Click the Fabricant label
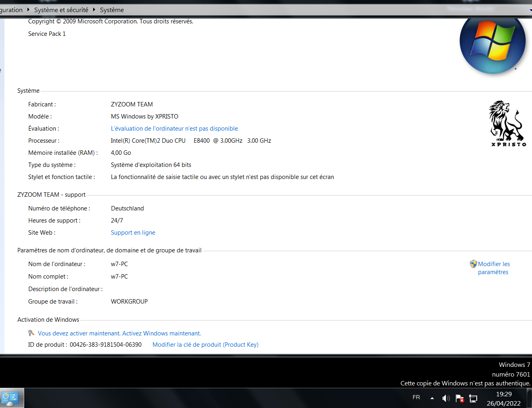Viewport: 532px width, 408px height. (x=42, y=104)
